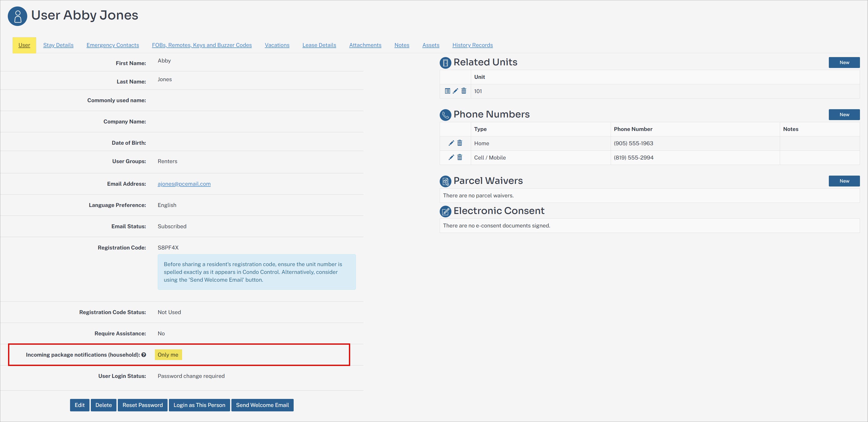
Task: Open the Stay Details tab
Action: (x=58, y=45)
